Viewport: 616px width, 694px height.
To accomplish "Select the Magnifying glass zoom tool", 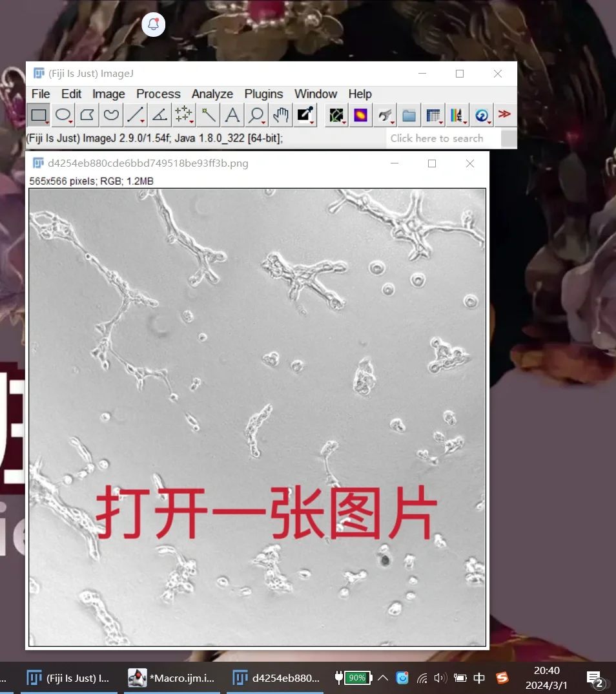I will click(x=256, y=114).
